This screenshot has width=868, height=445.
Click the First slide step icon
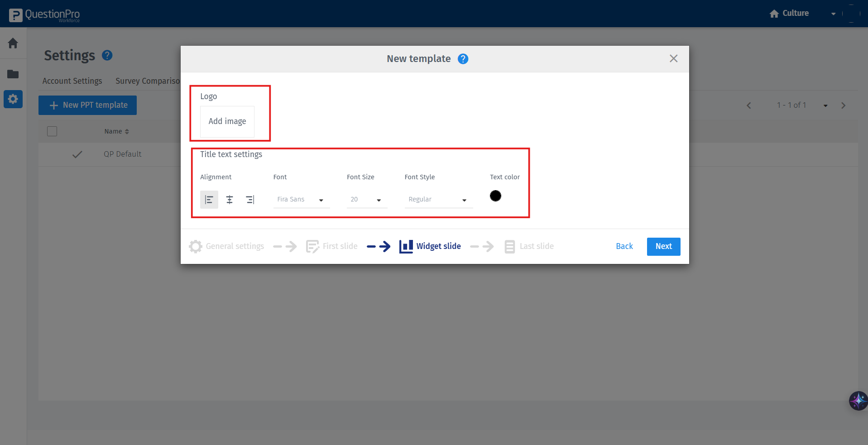(312, 246)
